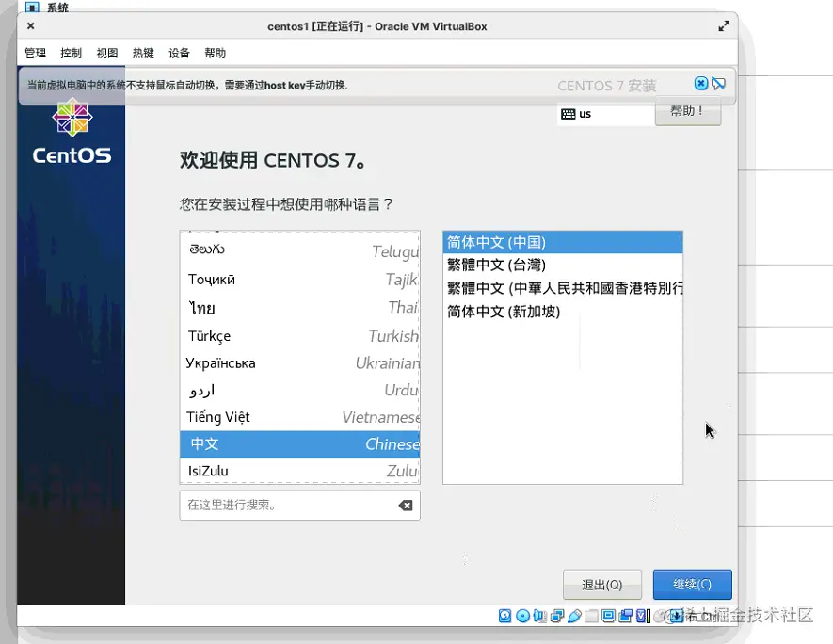Clear the language search box with backspace icon
Screen dimensions: 833x644
(x=406, y=506)
